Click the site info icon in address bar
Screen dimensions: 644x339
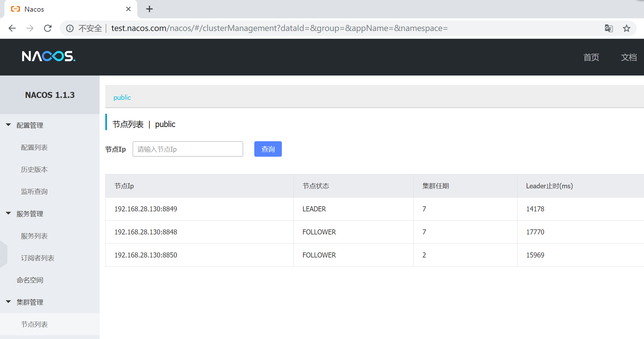click(70, 28)
